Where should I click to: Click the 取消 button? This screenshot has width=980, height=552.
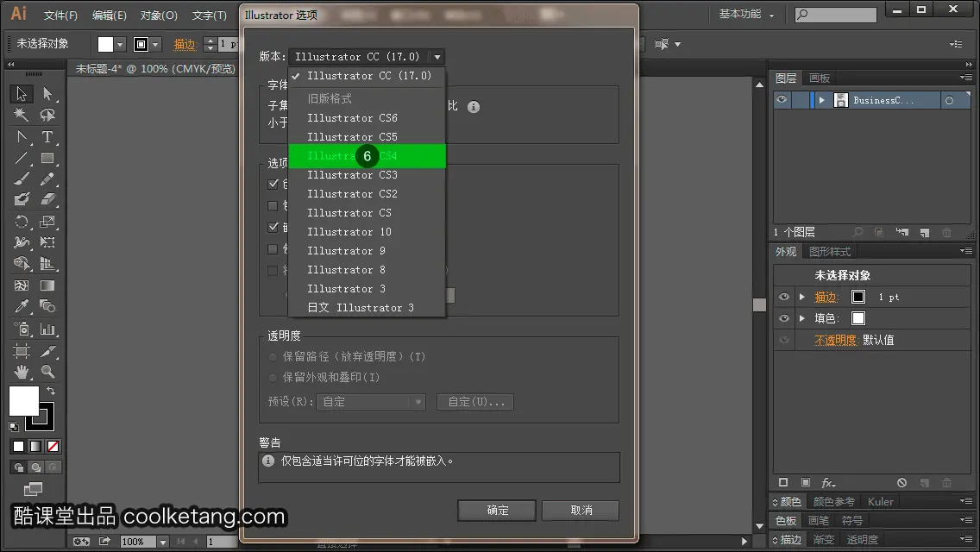581,510
